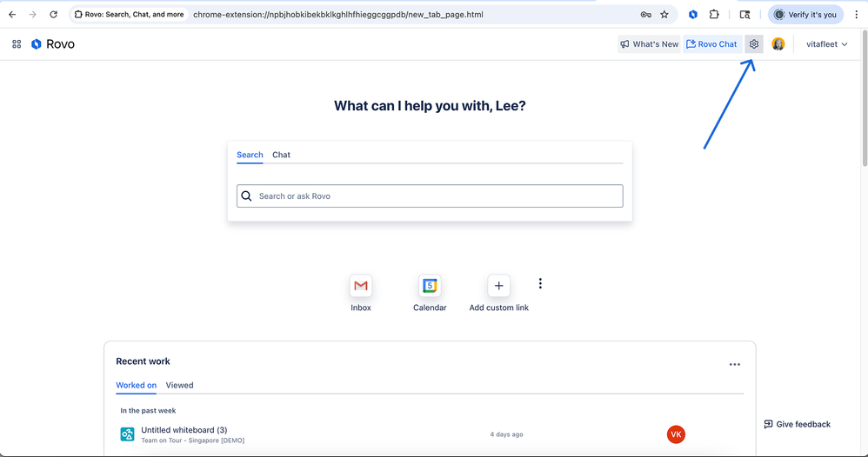Focus the Search or ask Rovo field
The height and width of the screenshot is (457, 868).
(430, 195)
